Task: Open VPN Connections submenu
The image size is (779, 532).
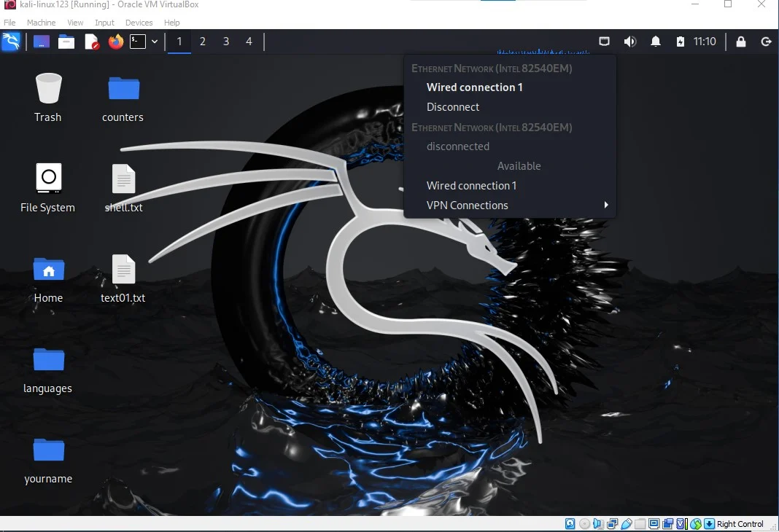Action: coord(511,206)
